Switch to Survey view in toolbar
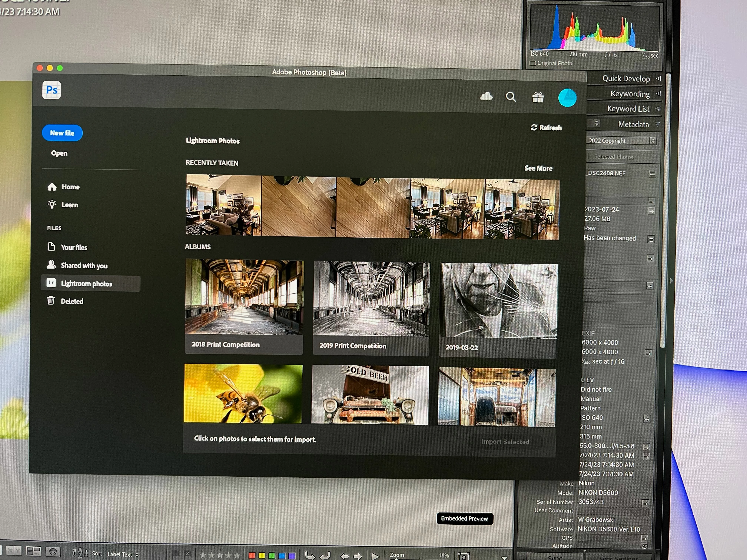The width and height of the screenshot is (747, 560). coord(33,551)
